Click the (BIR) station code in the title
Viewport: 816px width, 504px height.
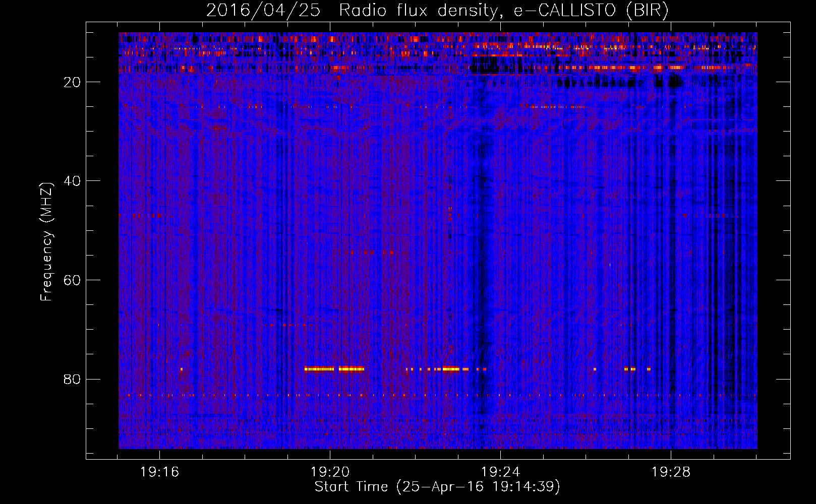647,11
